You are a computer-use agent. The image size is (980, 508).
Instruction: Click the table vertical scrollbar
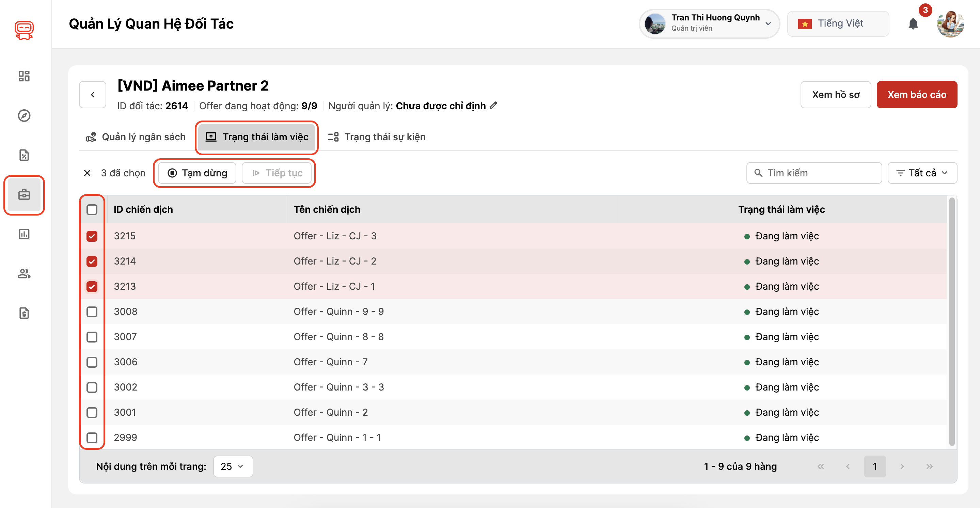951,321
